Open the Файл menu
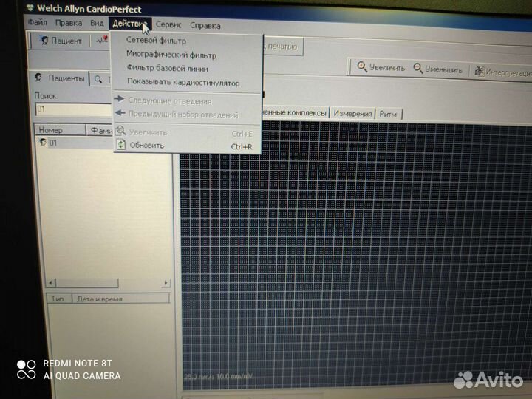Screen dimensions: 532x399 tap(37, 24)
